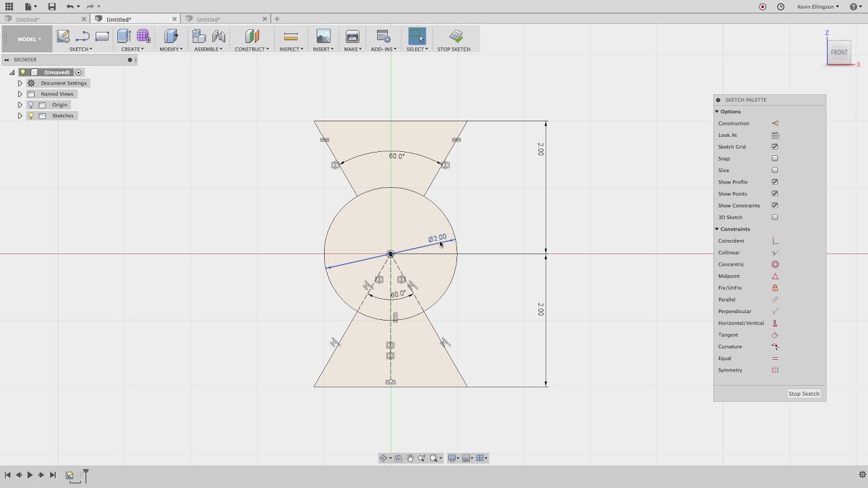Click the timeline Play button
Image resolution: width=868 pixels, height=488 pixels.
click(x=30, y=475)
